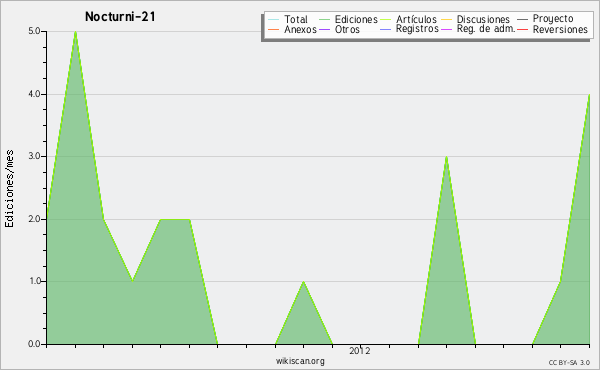Click the Proyecto legend label
Screen dimensions: 600x370
(553, 19)
